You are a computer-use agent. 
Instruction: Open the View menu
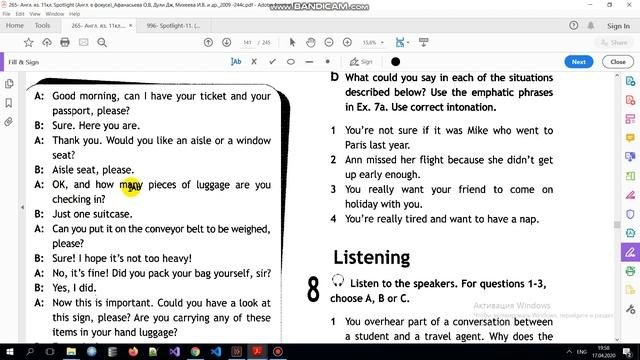[35, 14]
